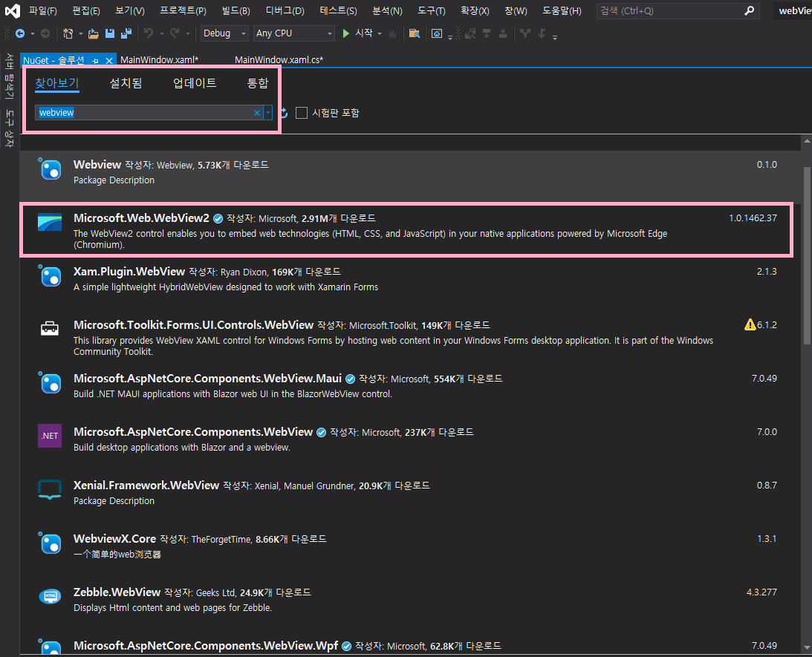This screenshot has width=812, height=657.
Task: Expand the navigate backward dropdown arrow
Action: click(33, 33)
